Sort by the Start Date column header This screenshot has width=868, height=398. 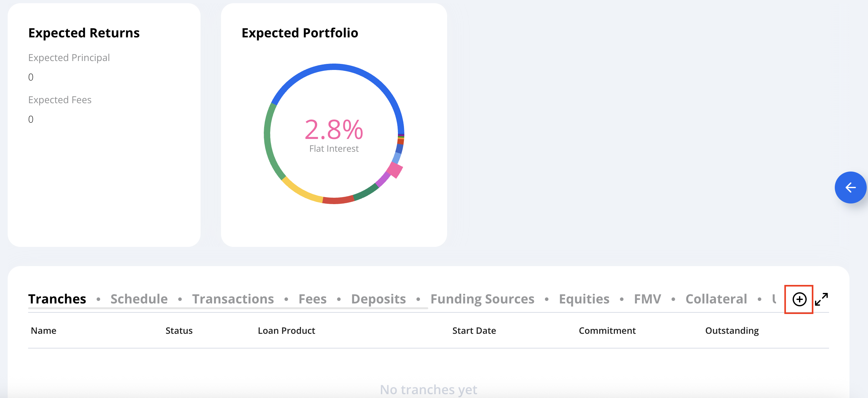coord(474,331)
